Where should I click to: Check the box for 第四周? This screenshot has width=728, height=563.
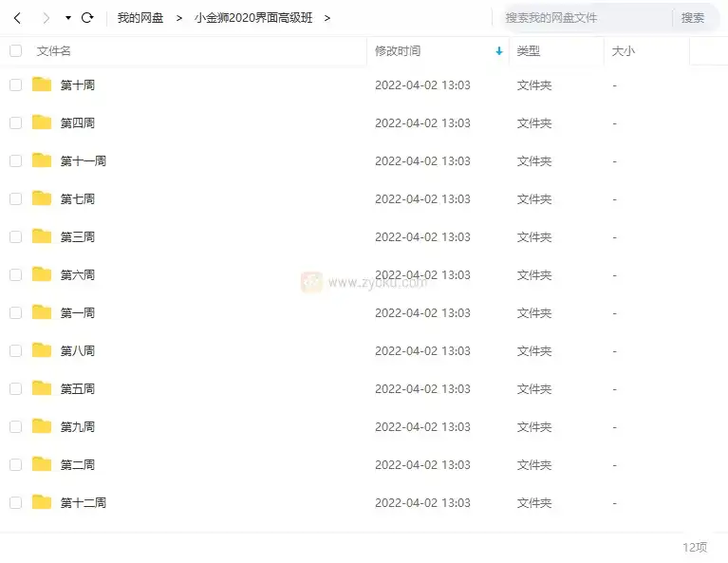(16, 123)
